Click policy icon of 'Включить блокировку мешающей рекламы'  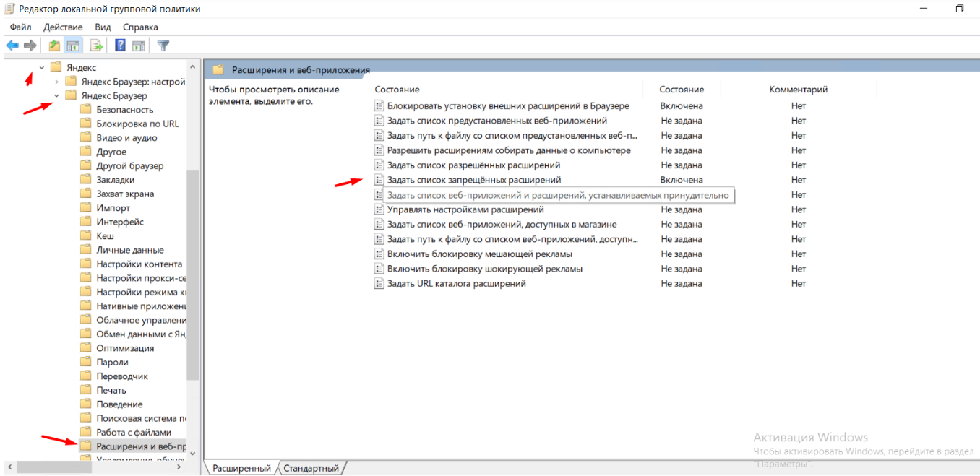379,254
